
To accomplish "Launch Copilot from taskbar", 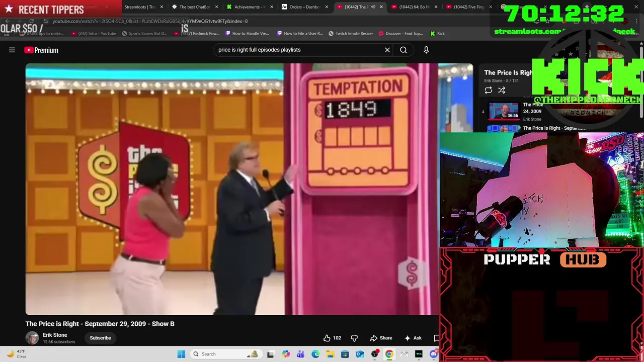I will (x=286, y=354).
